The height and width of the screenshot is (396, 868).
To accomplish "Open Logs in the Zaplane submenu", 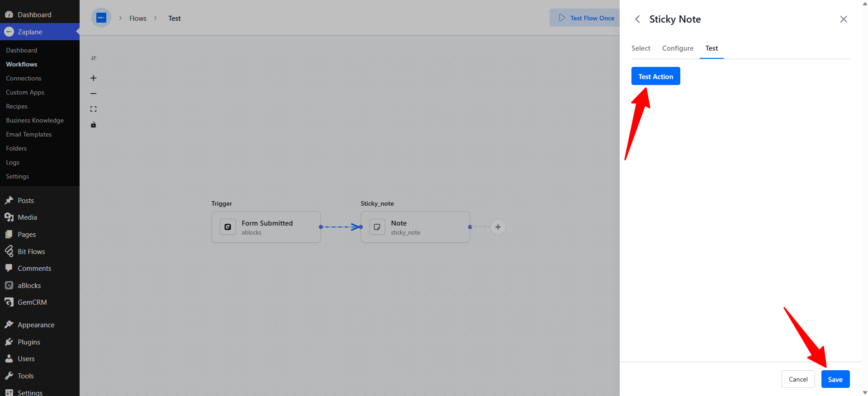I will (13, 162).
